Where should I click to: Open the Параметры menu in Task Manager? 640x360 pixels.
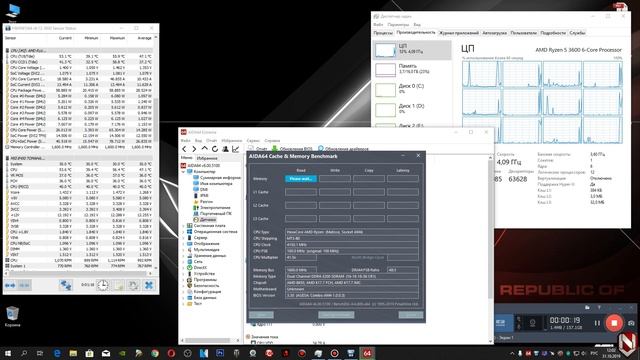coord(398,24)
